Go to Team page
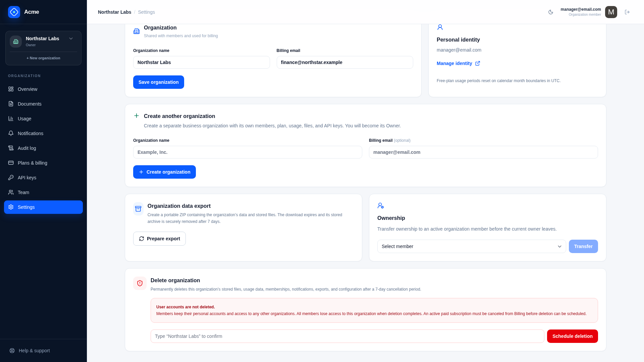 (43, 192)
